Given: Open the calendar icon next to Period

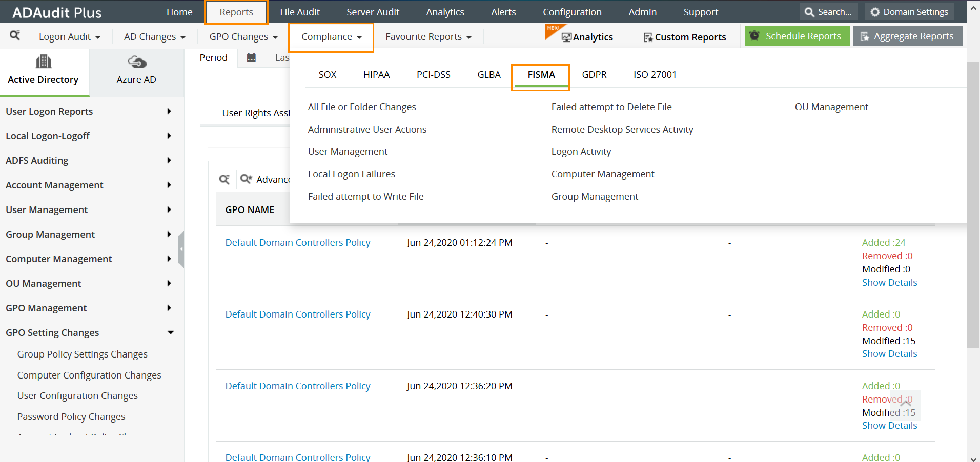Looking at the screenshot, I should tap(251, 58).
